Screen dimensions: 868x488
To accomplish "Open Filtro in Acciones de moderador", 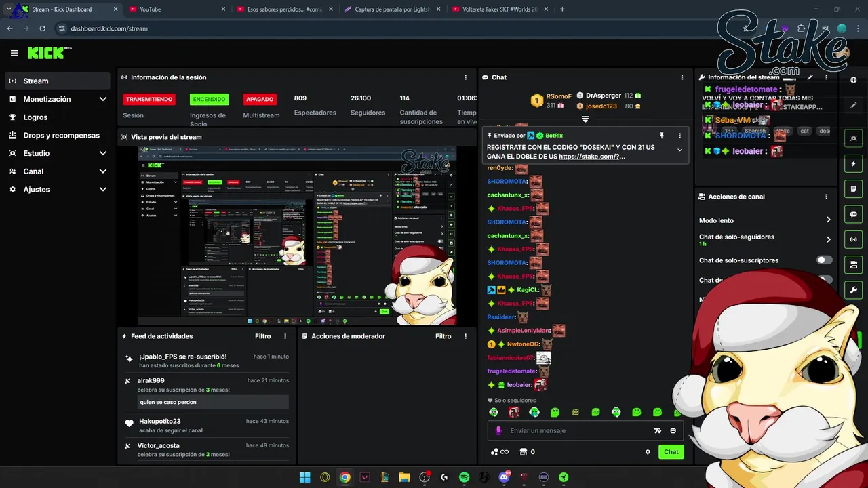I will coord(443,336).
